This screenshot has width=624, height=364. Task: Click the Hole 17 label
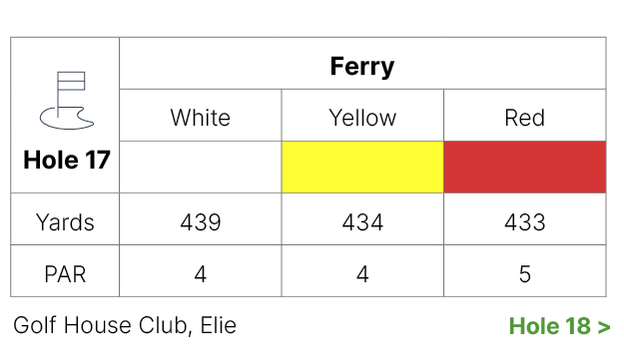[67, 160]
